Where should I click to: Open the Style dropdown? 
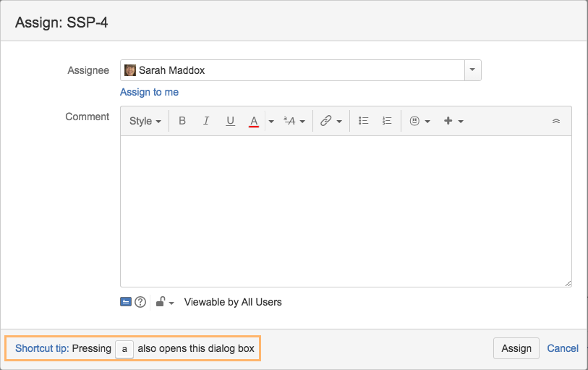pos(145,121)
